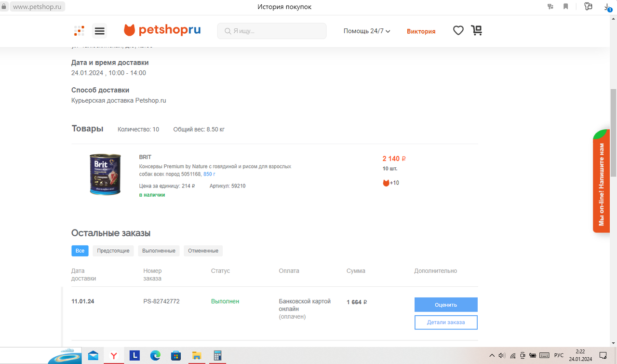
Task: Click the touch keyboard tray icon
Action: (544, 356)
